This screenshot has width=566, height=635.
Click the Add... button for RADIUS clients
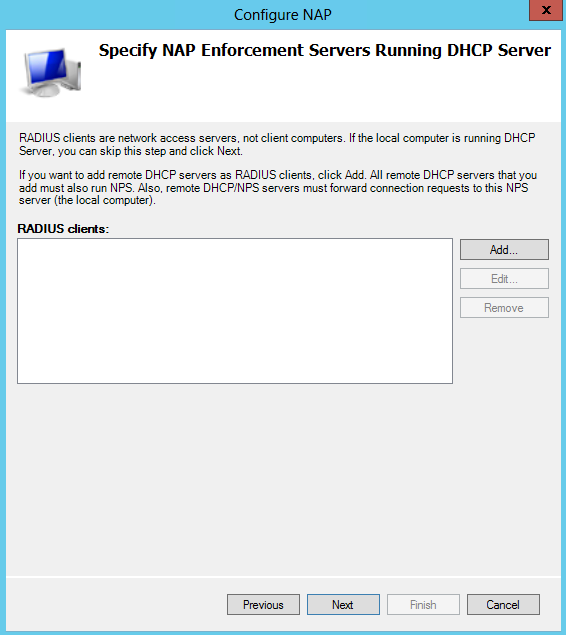pyautogui.click(x=504, y=249)
